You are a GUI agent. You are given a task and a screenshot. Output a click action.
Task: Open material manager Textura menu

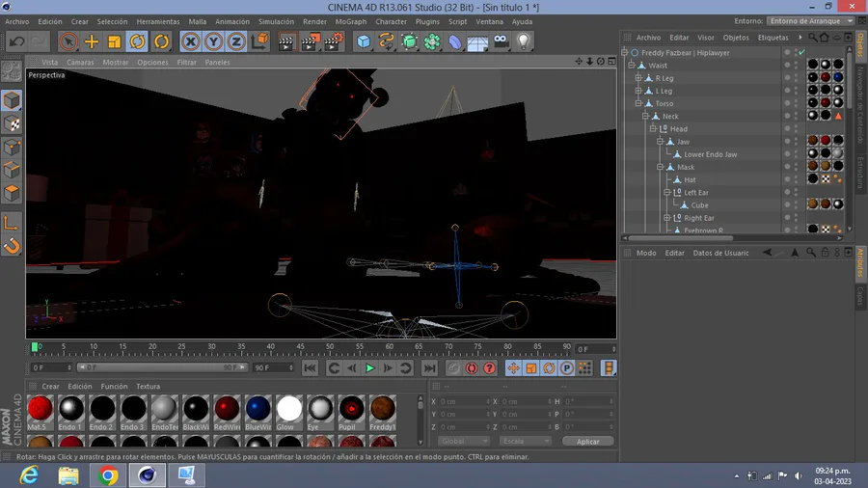click(148, 386)
